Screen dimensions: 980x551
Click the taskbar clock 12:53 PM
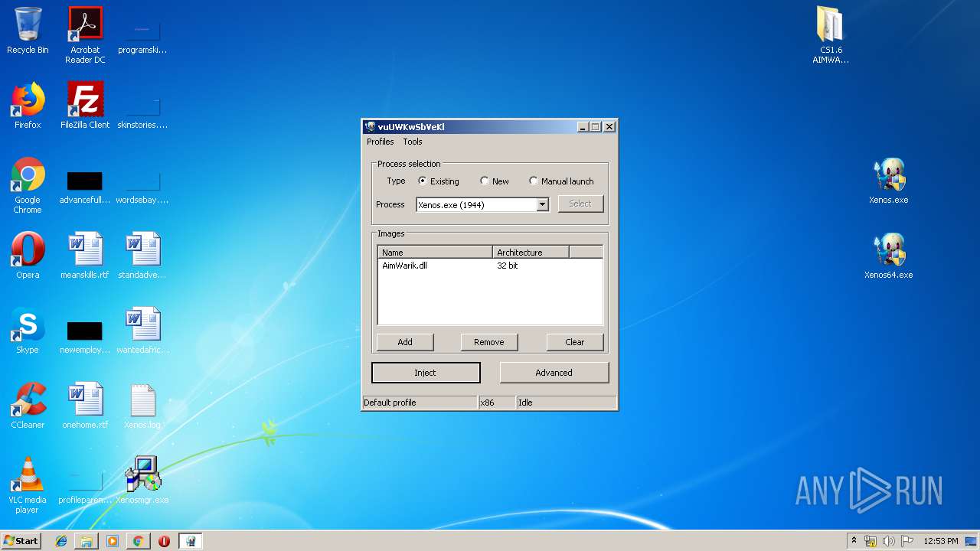(x=940, y=541)
